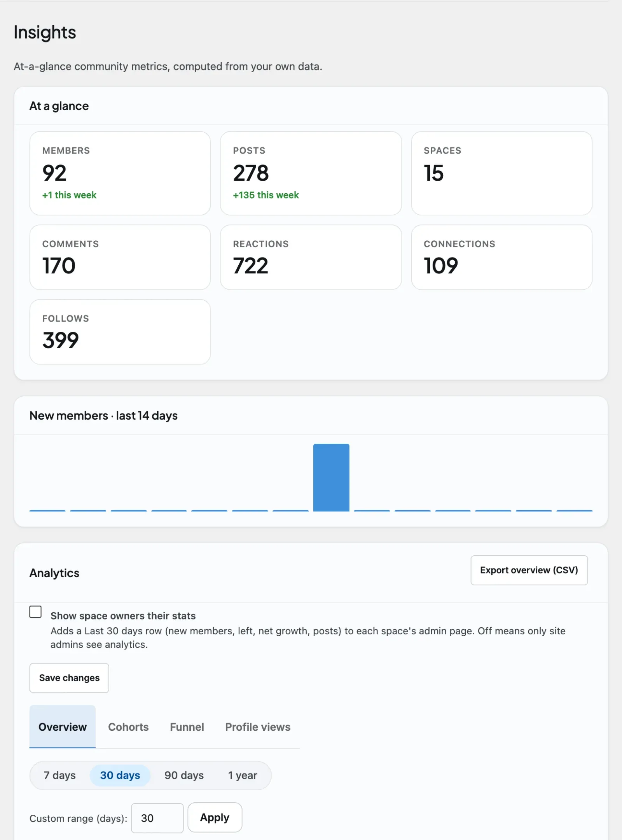Click the Spaces count 15

[x=433, y=173]
